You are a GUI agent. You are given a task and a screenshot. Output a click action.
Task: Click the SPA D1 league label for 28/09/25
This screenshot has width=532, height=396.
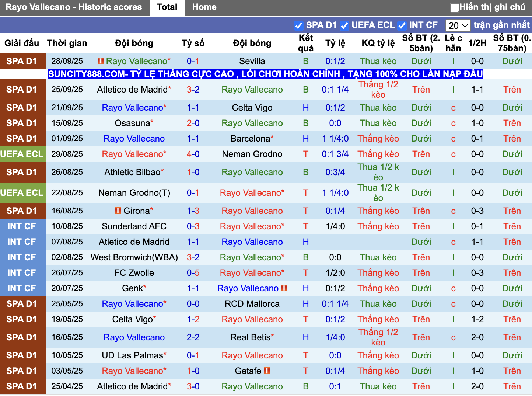click(x=22, y=61)
